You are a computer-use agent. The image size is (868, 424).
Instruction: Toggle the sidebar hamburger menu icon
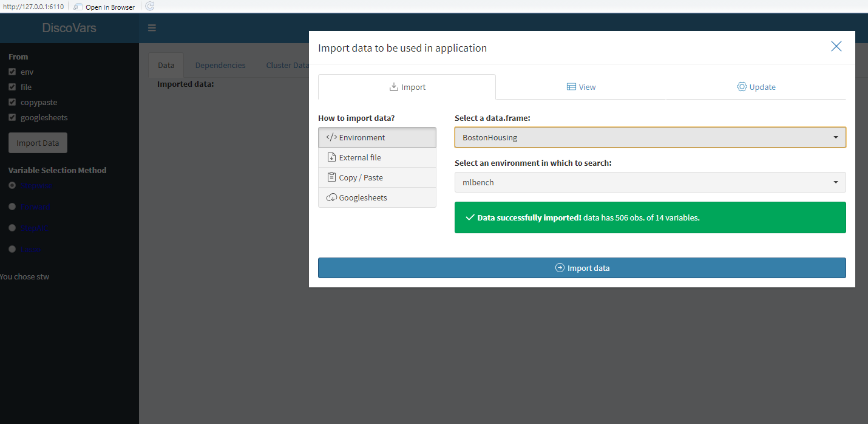pyautogui.click(x=152, y=28)
